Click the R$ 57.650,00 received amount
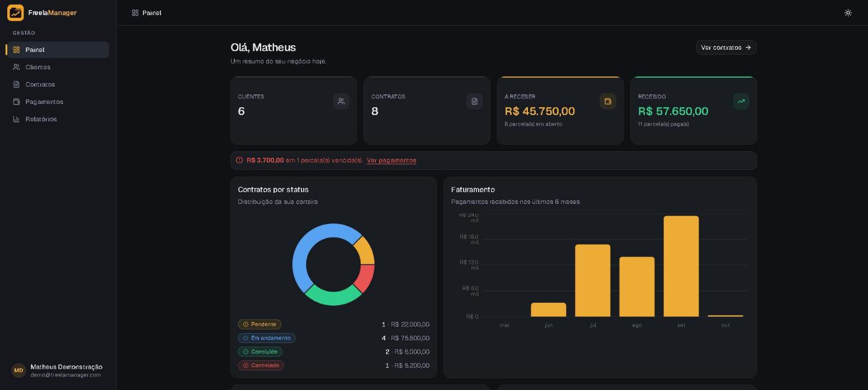 pos(673,111)
